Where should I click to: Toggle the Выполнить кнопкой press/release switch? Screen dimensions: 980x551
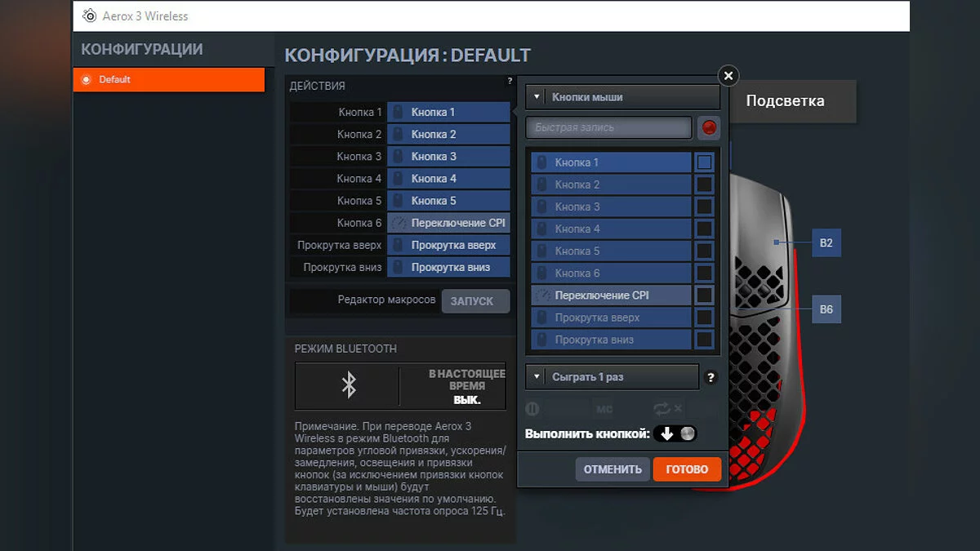676,433
